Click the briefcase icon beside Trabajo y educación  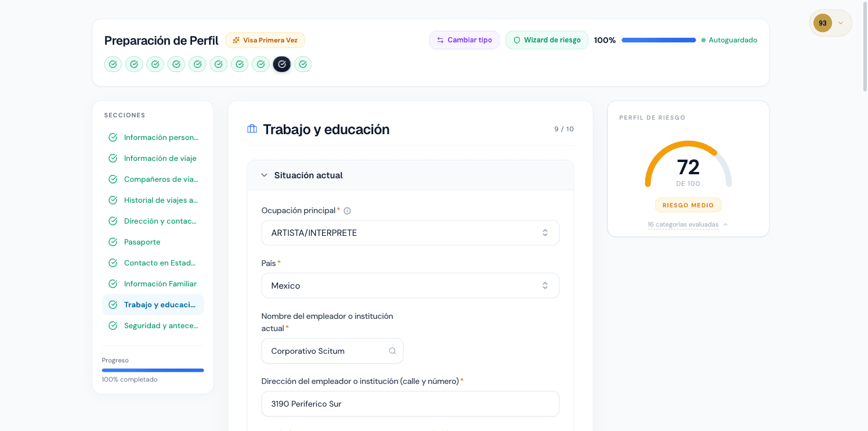pyautogui.click(x=252, y=129)
